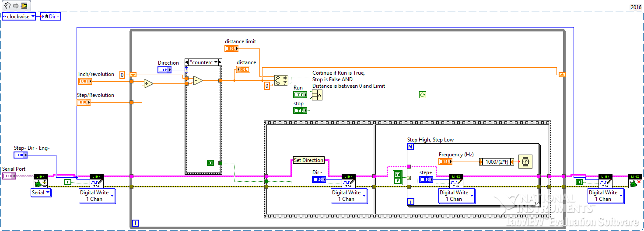Select the Run boolean terminal
The height and width of the screenshot is (231, 644).
click(300, 95)
